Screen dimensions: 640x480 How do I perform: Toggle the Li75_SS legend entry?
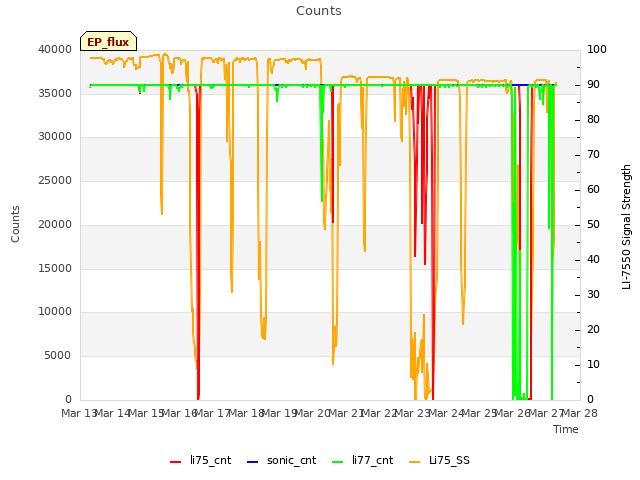(439, 460)
